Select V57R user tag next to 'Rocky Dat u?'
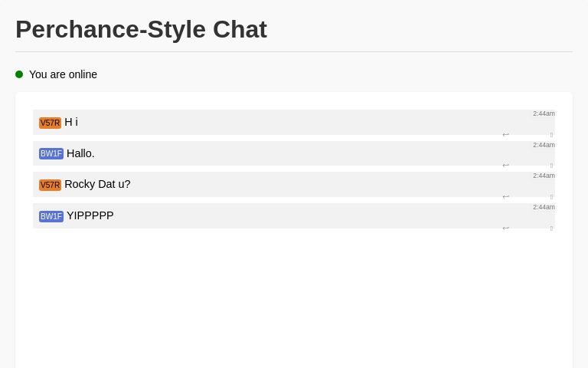Image resolution: width=588 pixels, height=368 pixels. point(50,185)
